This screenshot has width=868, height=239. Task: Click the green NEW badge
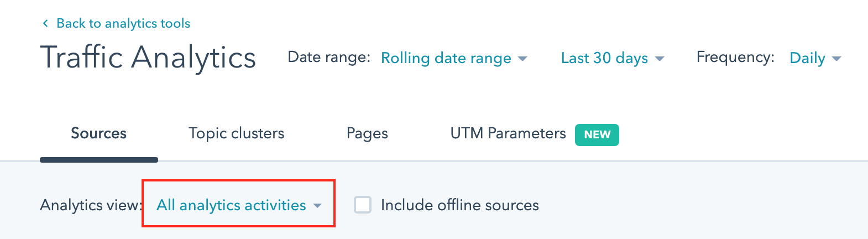click(x=597, y=135)
